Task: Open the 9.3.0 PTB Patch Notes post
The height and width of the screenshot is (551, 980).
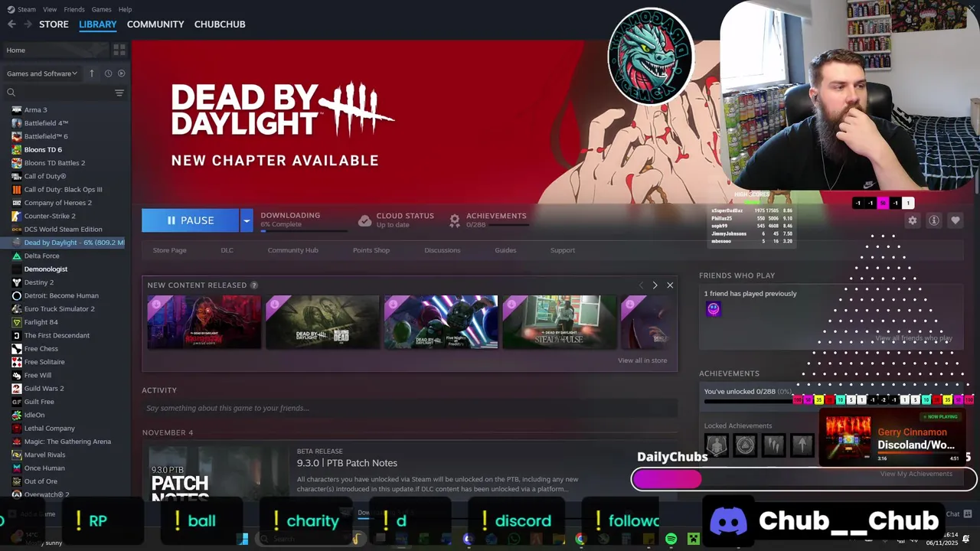Action: click(347, 463)
